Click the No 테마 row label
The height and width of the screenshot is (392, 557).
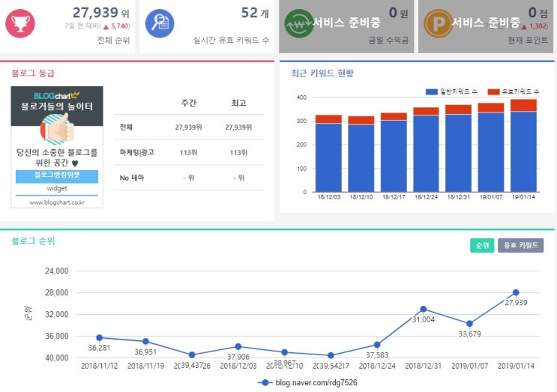(132, 178)
